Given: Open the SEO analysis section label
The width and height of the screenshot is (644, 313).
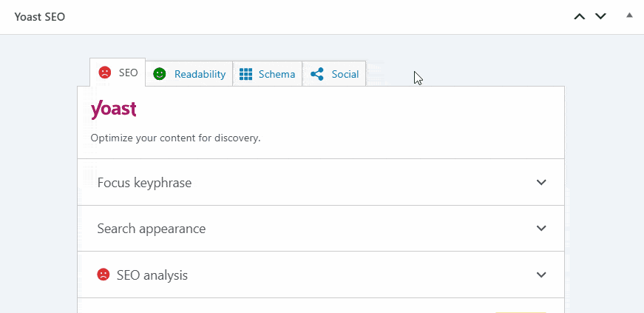Looking at the screenshot, I should click(152, 275).
